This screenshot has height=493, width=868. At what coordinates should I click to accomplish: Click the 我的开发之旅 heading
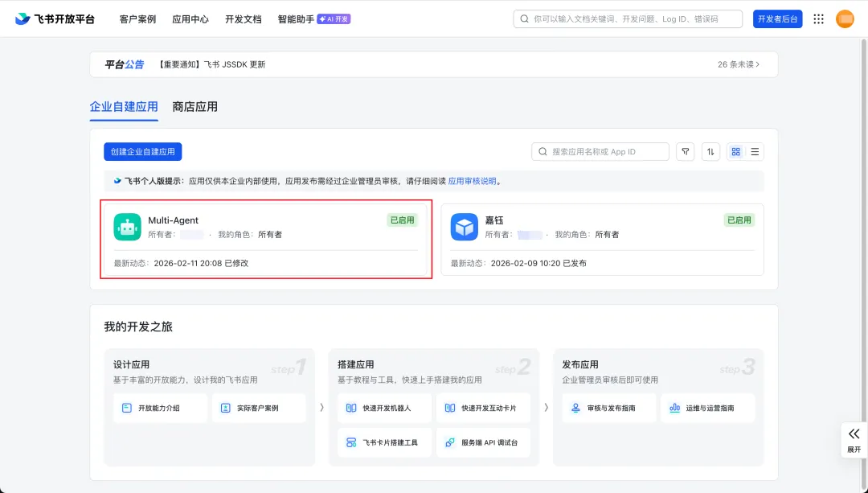point(138,327)
